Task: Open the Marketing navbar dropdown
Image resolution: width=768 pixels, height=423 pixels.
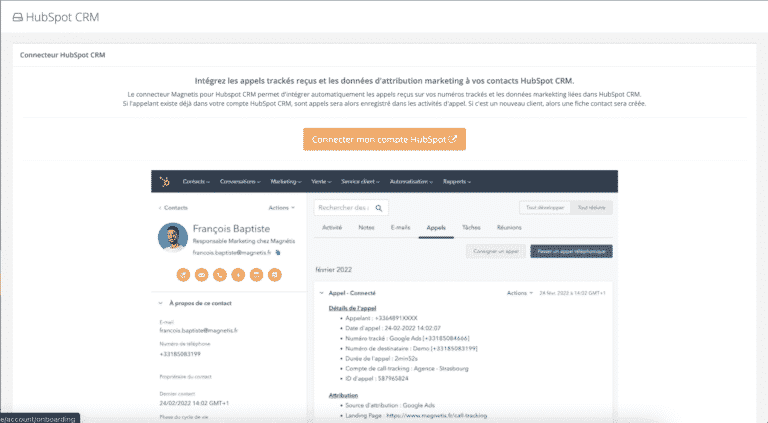Action: [x=286, y=182]
